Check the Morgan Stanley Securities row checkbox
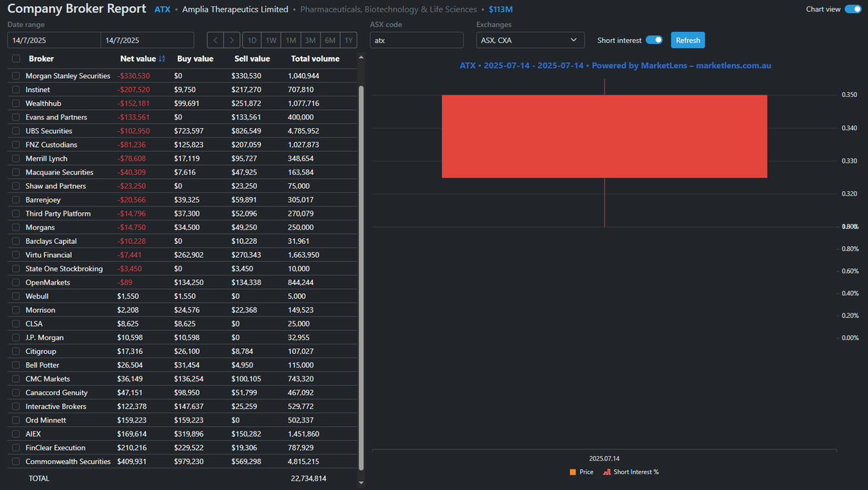This screenshot has height=490, width=868. point(16,76)
